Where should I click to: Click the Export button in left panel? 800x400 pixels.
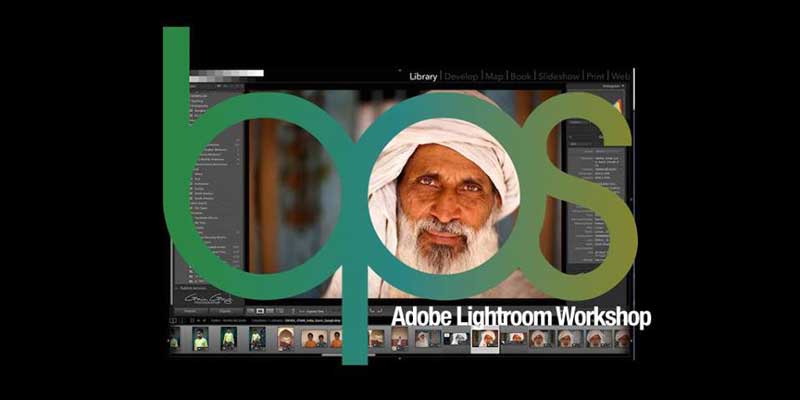(x=224, y=310)
